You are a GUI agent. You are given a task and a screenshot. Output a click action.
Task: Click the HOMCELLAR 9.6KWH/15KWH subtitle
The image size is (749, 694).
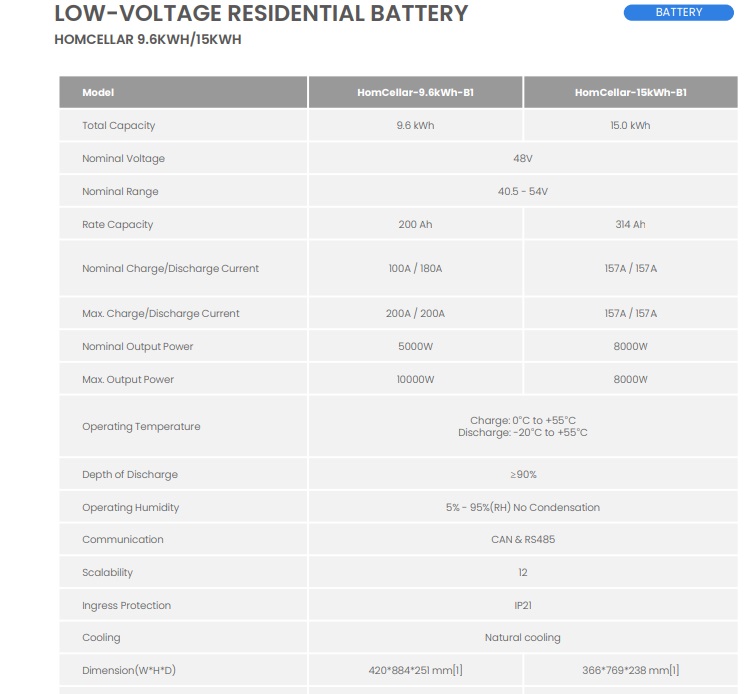148,39
